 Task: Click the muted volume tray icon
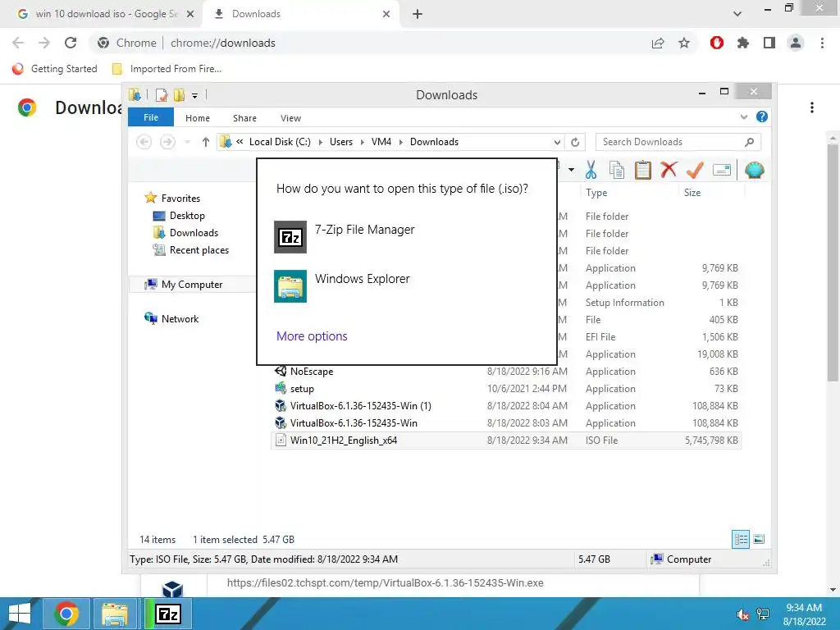[742, 614]
